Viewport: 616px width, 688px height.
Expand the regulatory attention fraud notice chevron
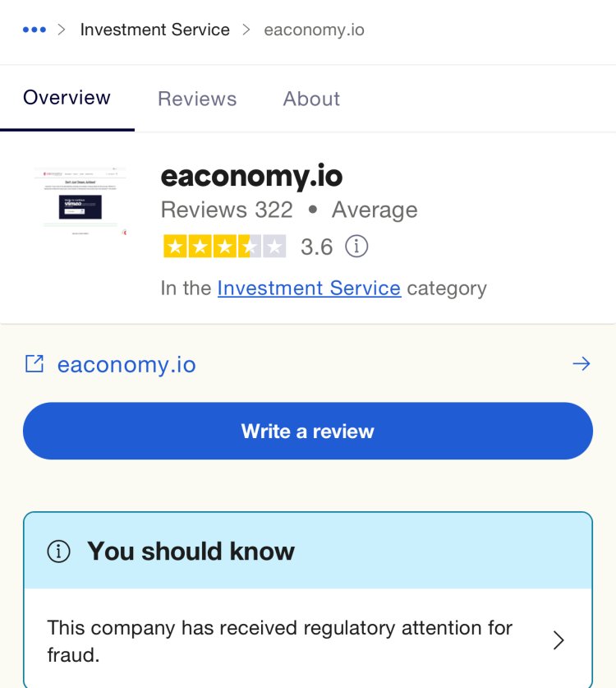[x=559, y=640]
